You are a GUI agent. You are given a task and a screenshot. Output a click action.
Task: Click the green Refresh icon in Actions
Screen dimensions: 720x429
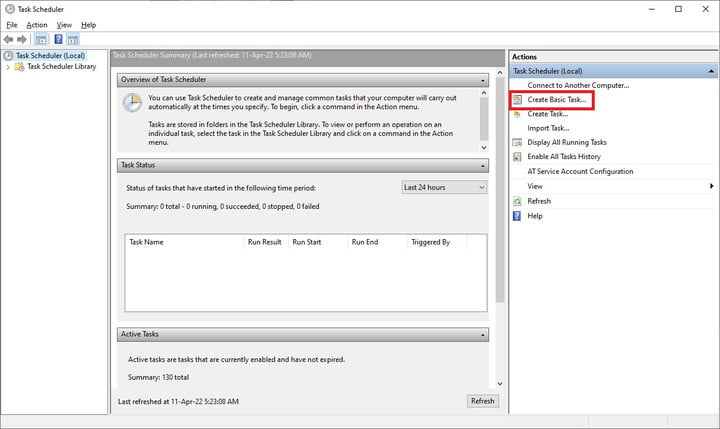(518, 201)
